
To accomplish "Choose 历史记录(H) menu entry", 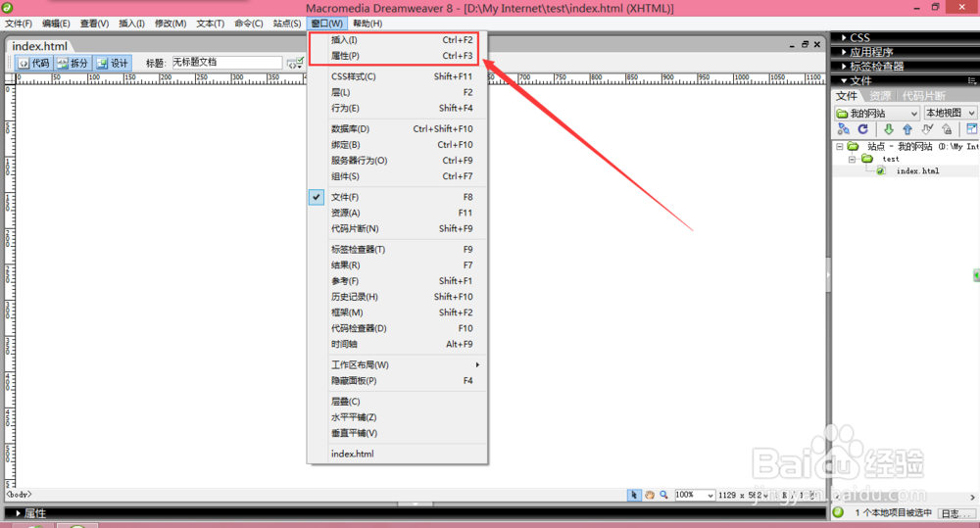I will pyautogui.click(x=398, y=297).
